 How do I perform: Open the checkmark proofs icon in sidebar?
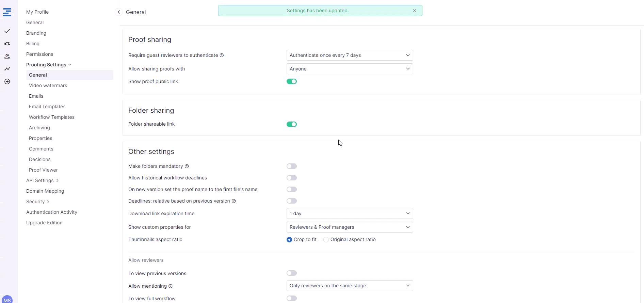click(7, 31)
